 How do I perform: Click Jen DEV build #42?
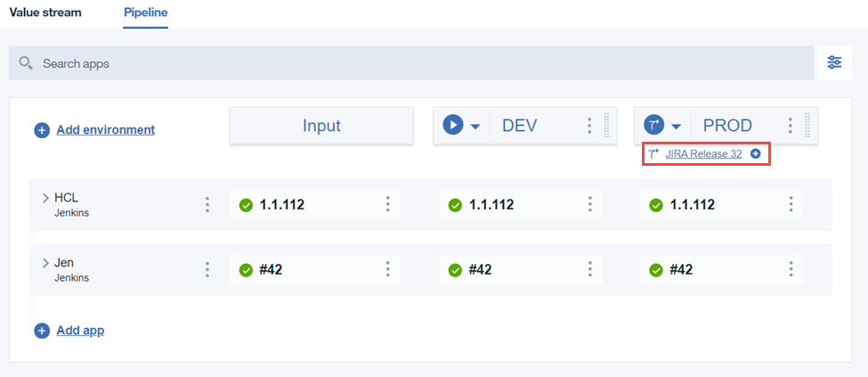(x=481, y=270)
